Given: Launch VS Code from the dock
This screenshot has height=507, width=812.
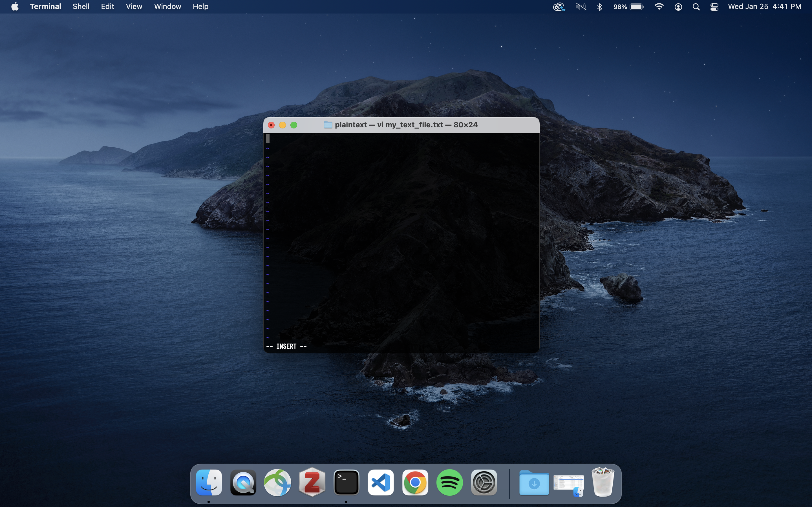Looking at the screenshot, I should pyautogui.click(x=381, y=482).
